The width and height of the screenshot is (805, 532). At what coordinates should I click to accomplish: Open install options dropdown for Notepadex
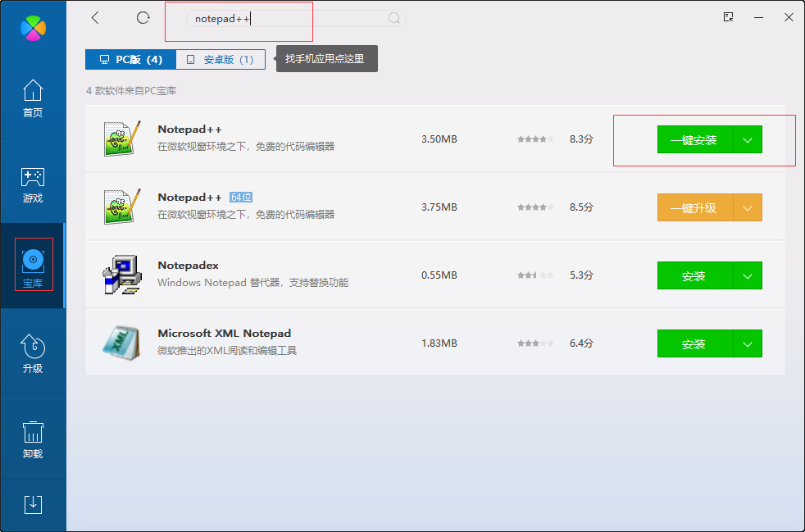click(x=747, y=275)
